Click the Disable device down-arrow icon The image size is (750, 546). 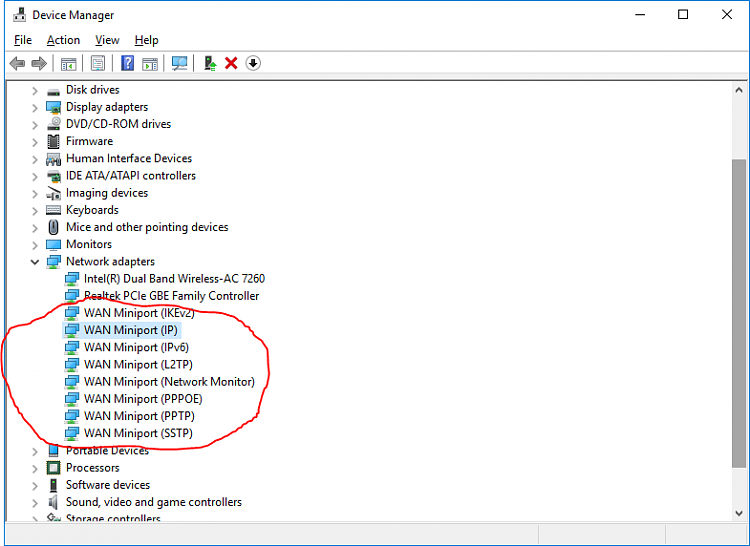[253, 63]
